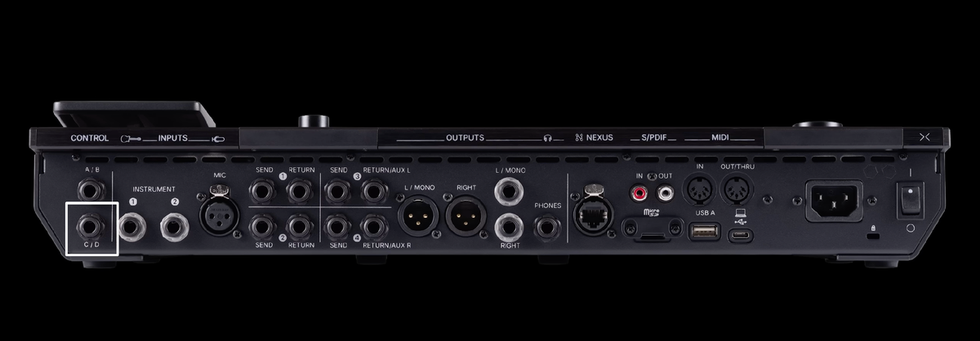Select the Return 2 jack
This screenshot has height=341, width=980.
pyautogui.click(x=300, y=225)
